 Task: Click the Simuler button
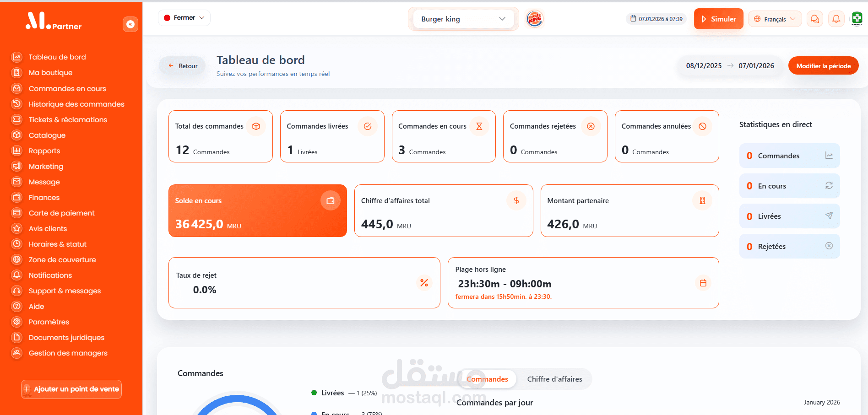(x=719, y=19)
